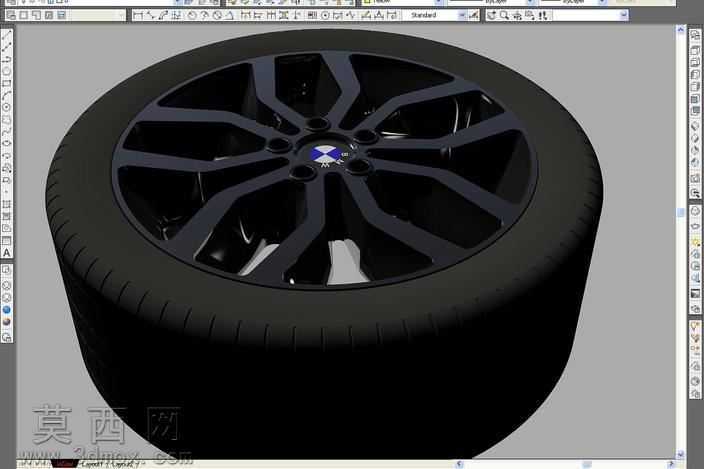The image size is (704, 469).
Task: Select the Center Mark tool
Action: click(326, 15)
